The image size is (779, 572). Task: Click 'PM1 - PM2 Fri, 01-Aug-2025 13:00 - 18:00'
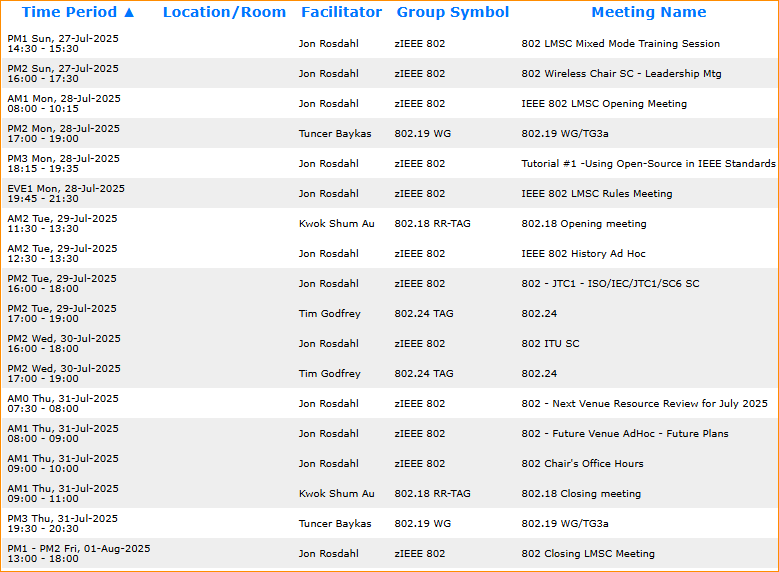78,553
